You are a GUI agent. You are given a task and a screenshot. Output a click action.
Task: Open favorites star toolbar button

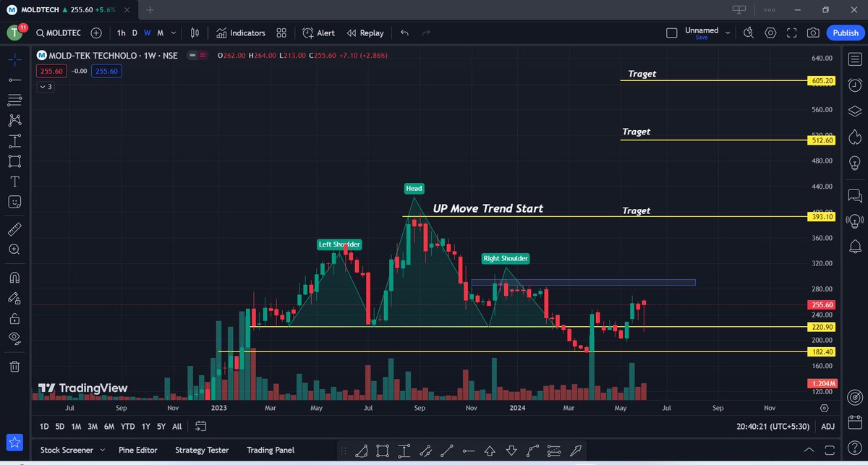(14, 441)
